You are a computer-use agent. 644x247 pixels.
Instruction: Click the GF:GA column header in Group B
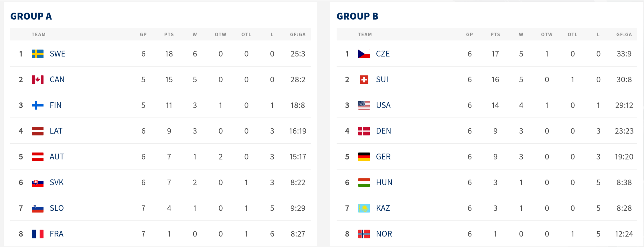coord(624,35)
